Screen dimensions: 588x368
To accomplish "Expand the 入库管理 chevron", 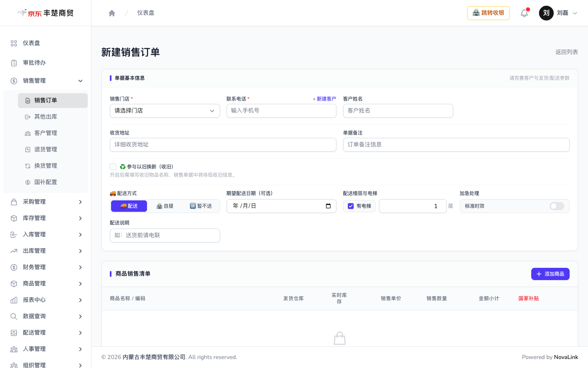I will pyautogui.click(x=80, y=235).
